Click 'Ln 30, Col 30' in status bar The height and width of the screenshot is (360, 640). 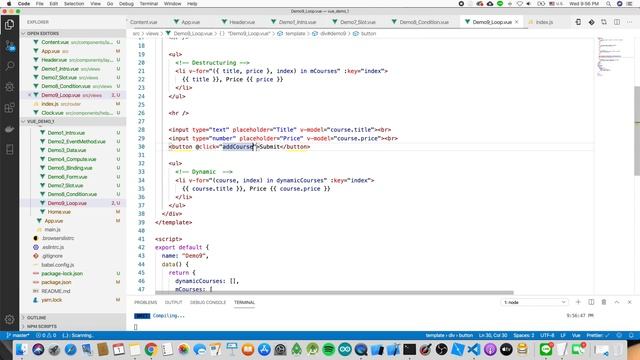click(493, 335)
